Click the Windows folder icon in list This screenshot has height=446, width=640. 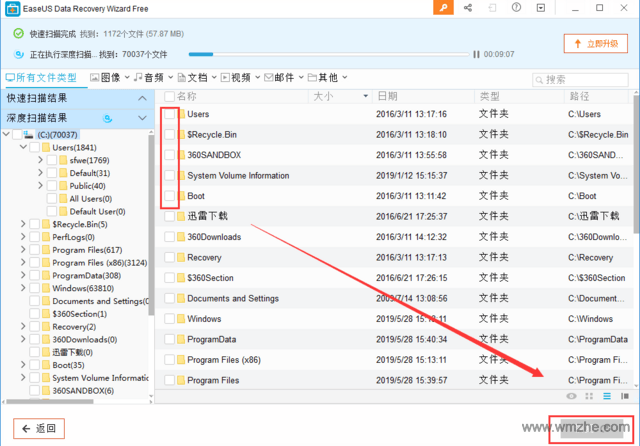coord(181,319)
